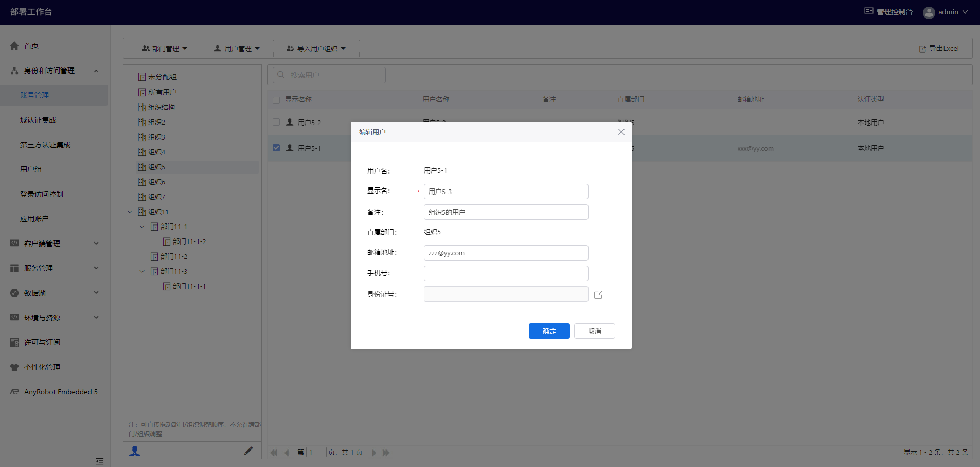Select 部门11-2 in the tree
980x467 pixels.
tap(174, 256)
